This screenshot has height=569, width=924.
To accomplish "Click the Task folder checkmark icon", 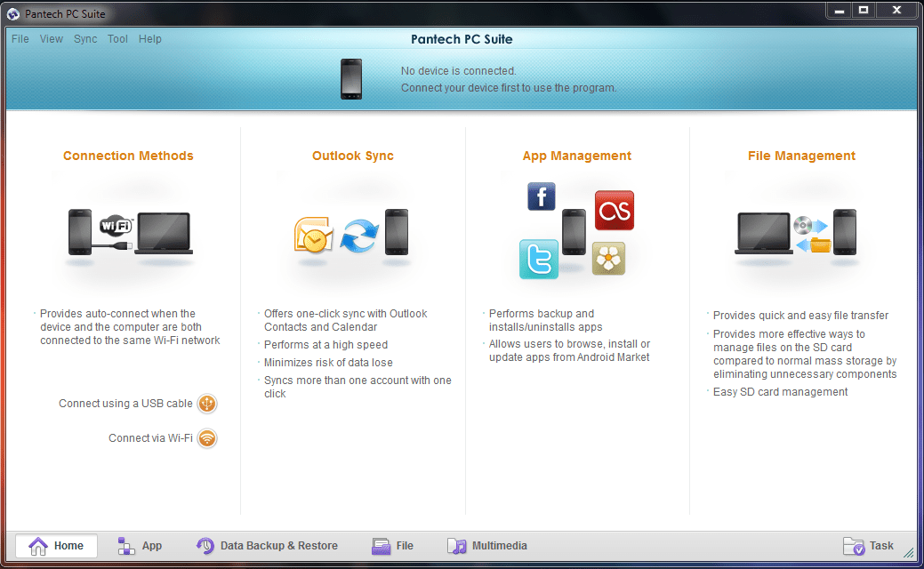I will click(854, 547).
